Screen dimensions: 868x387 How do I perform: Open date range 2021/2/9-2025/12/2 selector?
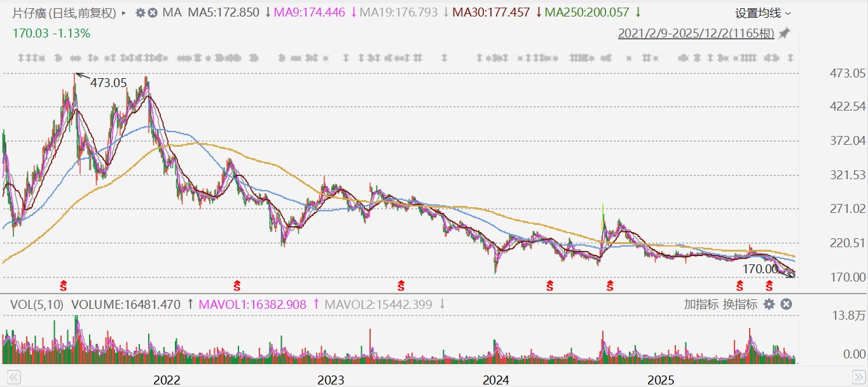coord(696,34)
